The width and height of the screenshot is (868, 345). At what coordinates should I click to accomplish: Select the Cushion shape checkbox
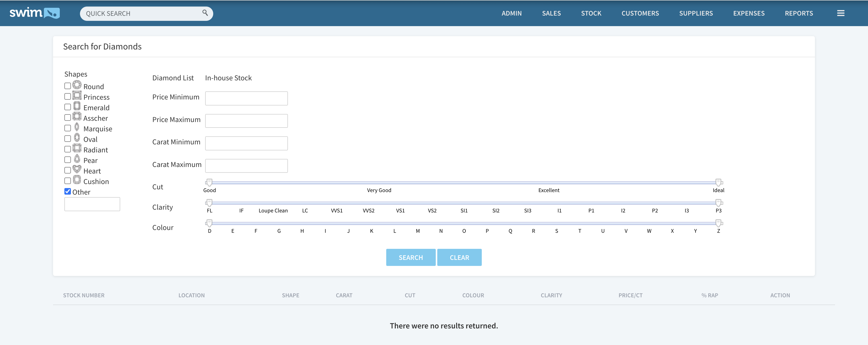tap(67, 181)
